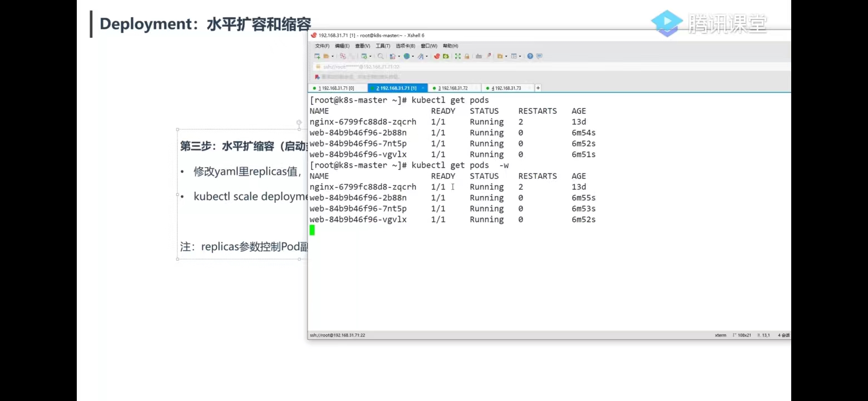868x401 pixels.
Task: Click the Disconnect icon in the toolbar
Action: [x=343, y=56]
